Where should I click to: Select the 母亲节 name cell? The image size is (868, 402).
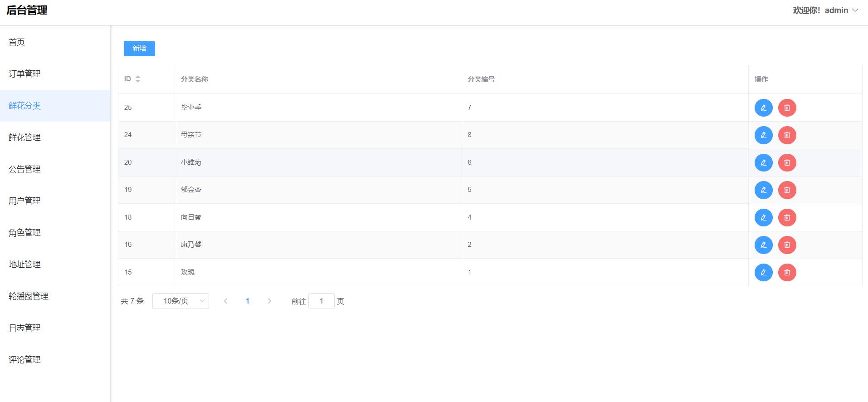(318, 135)
